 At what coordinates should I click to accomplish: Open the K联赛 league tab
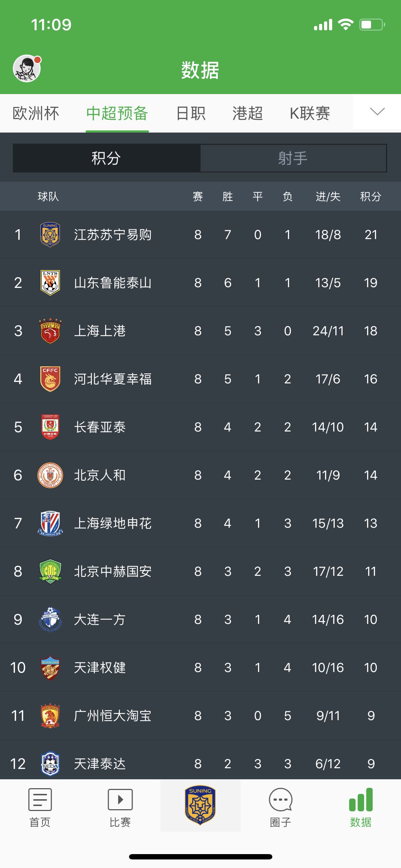(310, 114)
